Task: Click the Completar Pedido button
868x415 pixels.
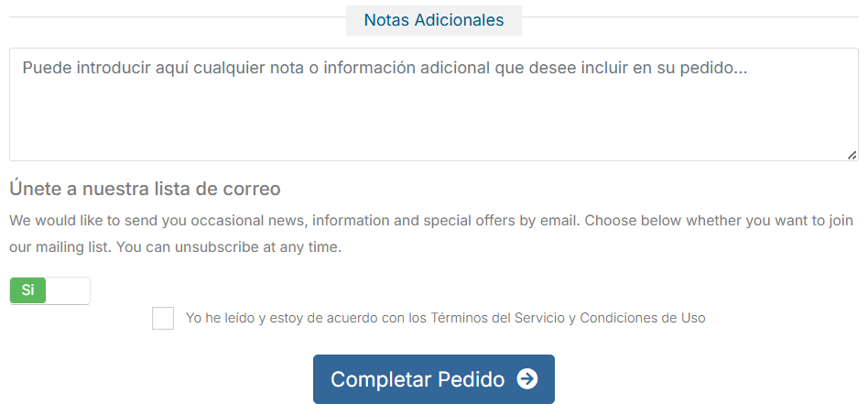Action: (433, 379)
